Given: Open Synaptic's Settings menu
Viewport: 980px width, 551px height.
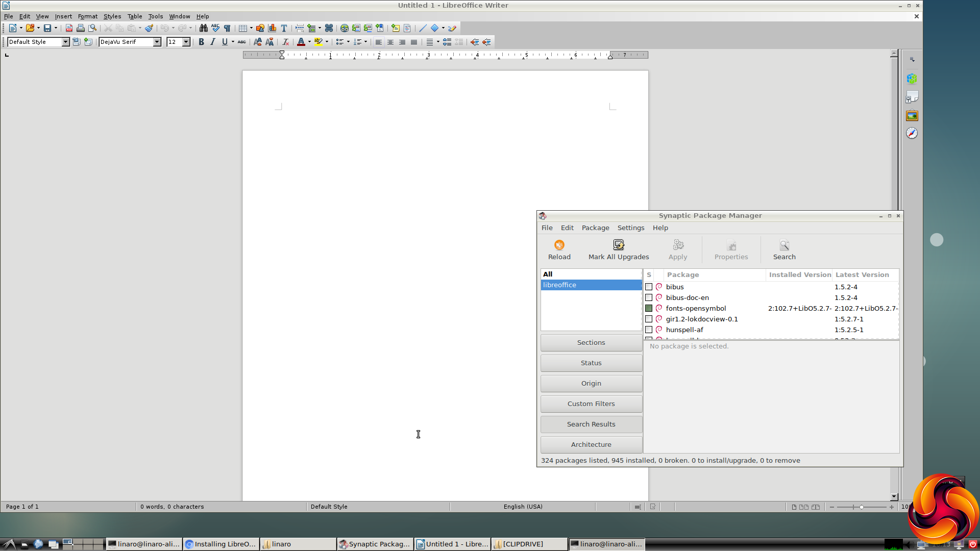Looking at the screenshot, I should [630, 228].
